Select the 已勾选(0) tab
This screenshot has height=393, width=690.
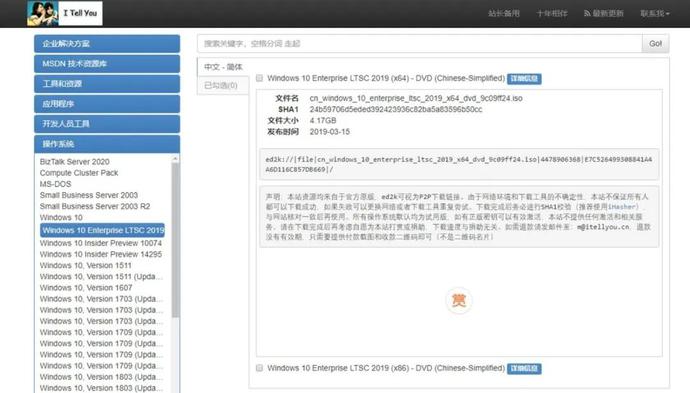pos(223,85)
